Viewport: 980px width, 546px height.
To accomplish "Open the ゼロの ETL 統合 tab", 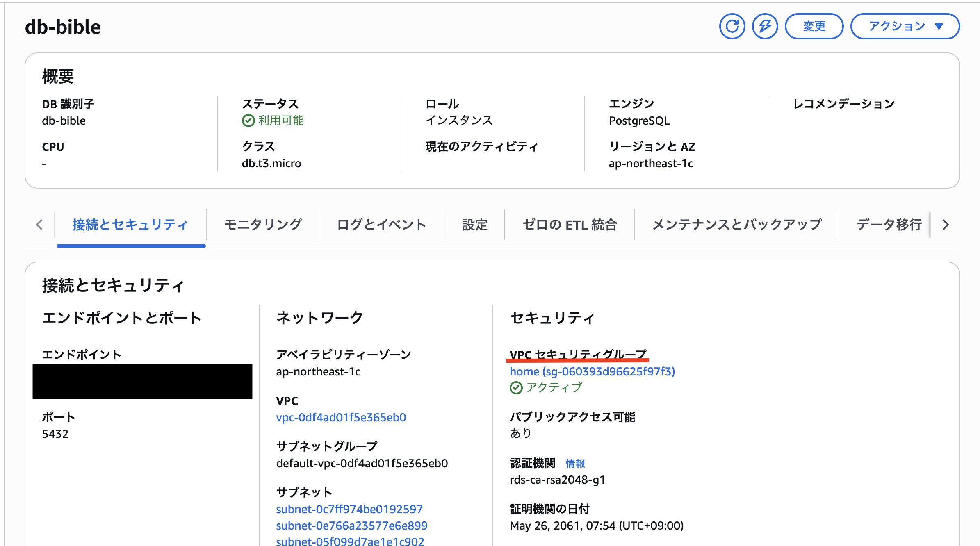I will pos(569,225).
